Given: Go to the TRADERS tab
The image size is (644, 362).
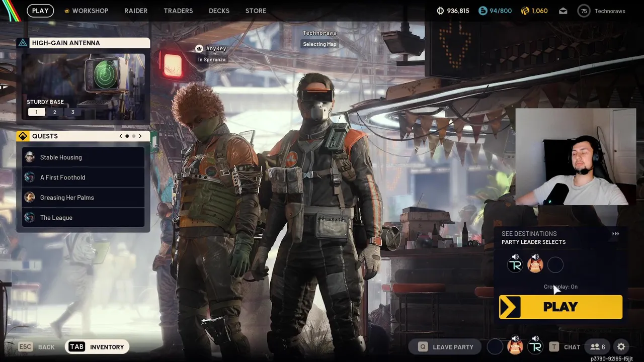Looking at the screenshot, I should tap(178, 11).
